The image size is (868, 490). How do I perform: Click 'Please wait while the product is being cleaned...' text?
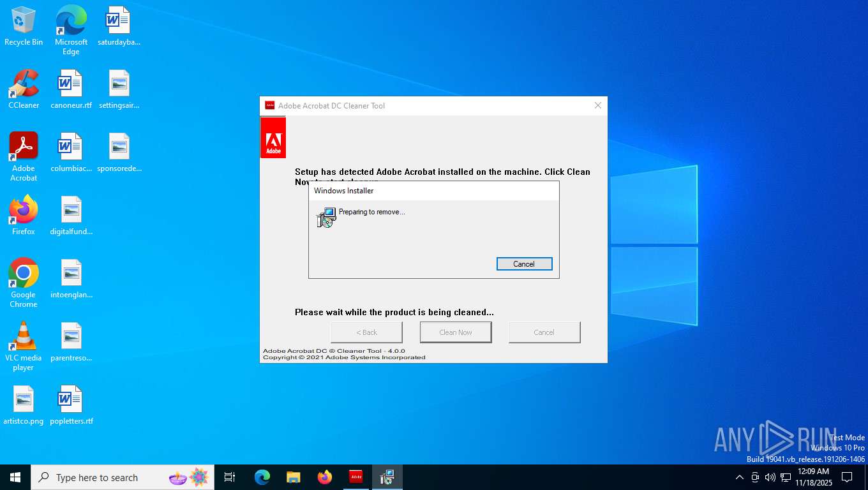coord(394,313)
